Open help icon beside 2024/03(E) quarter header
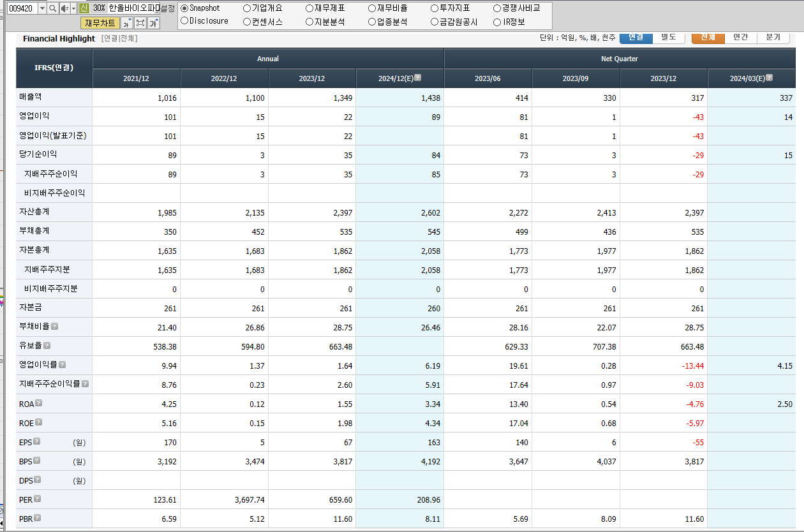 (x=769, y=78)
